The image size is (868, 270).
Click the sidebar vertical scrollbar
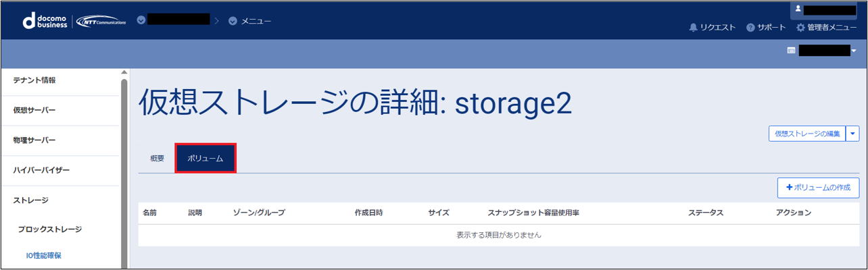point(124,169)
